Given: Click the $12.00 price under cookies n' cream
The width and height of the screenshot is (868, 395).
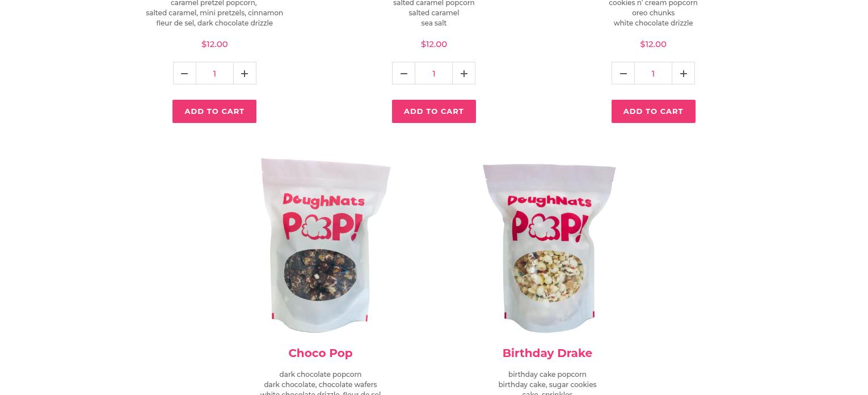Looking at the screenshot, I should click(x=653, y=44).
